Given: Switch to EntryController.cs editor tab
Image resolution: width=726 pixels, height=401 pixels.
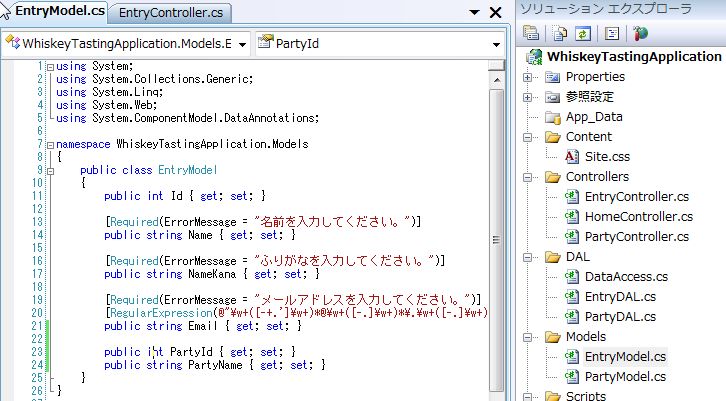Looking at the screenshot, I should pyautogui.click(x=171, y=13).
